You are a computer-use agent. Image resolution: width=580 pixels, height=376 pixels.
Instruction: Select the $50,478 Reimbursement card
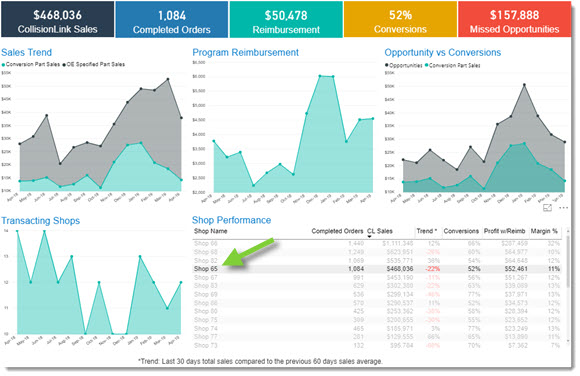tap(286, 19)
